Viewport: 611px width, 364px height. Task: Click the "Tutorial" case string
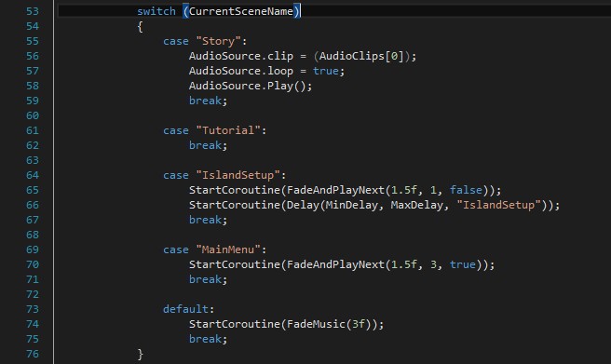(228, 130)
